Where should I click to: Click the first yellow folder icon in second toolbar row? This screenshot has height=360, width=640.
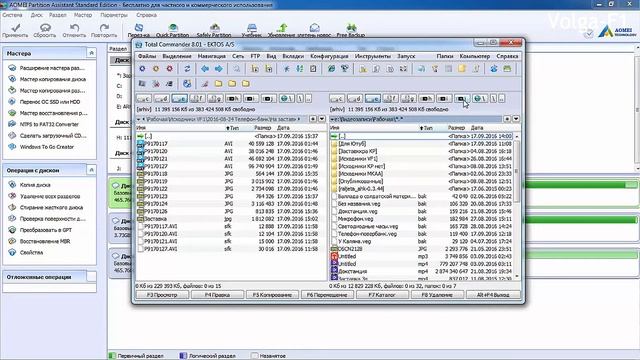pyautogui.click(x=218, y=84)
